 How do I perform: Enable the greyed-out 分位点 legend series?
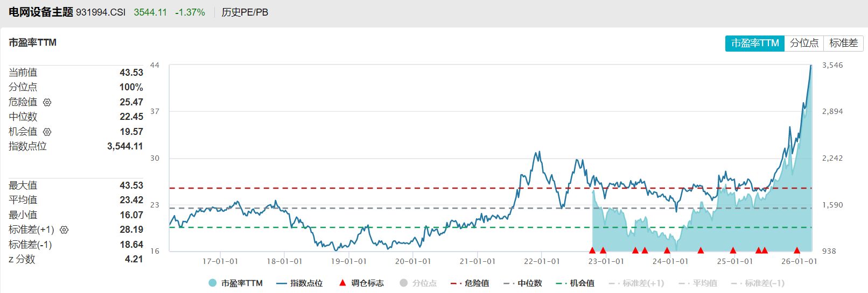pos(418,283)
